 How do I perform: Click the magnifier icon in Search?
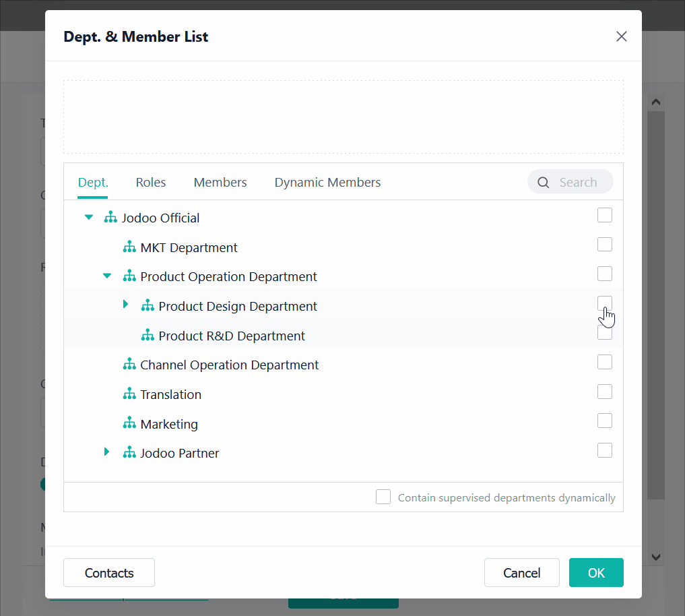pos(543,183)
